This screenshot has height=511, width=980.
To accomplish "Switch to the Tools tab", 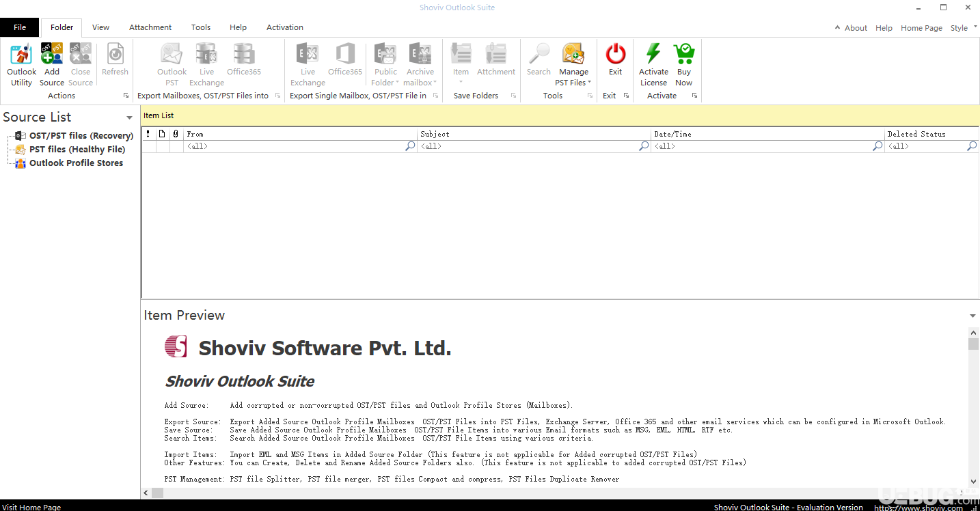I will click(x=201, y=27).
